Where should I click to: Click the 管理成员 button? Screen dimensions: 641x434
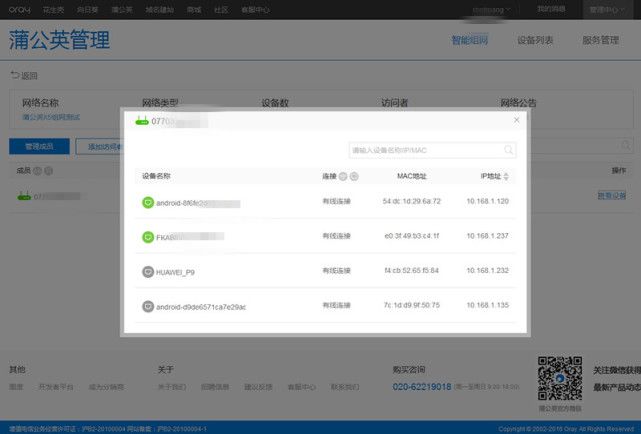coord(39,147)
